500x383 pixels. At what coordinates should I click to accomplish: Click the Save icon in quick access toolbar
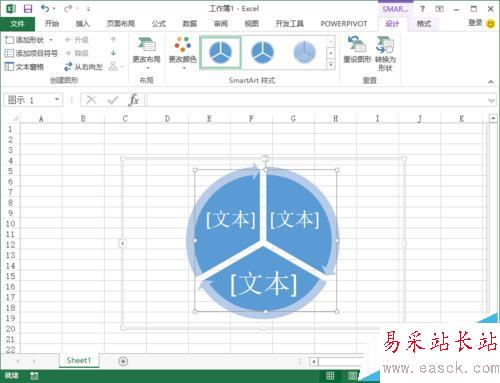(28, 9)
